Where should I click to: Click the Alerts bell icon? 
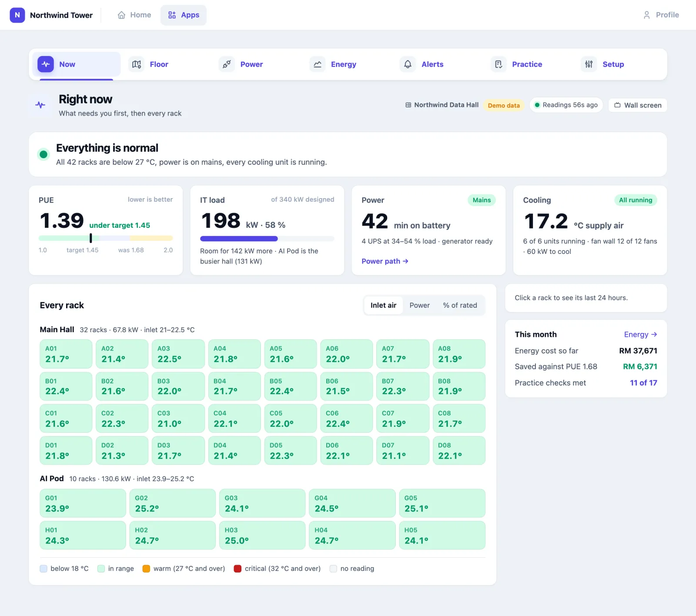point(408,64)
